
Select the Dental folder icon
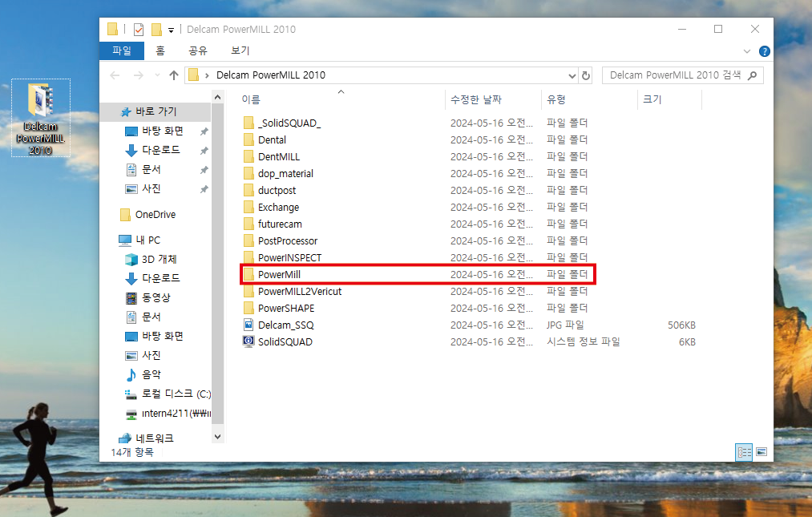pos(248,139)
